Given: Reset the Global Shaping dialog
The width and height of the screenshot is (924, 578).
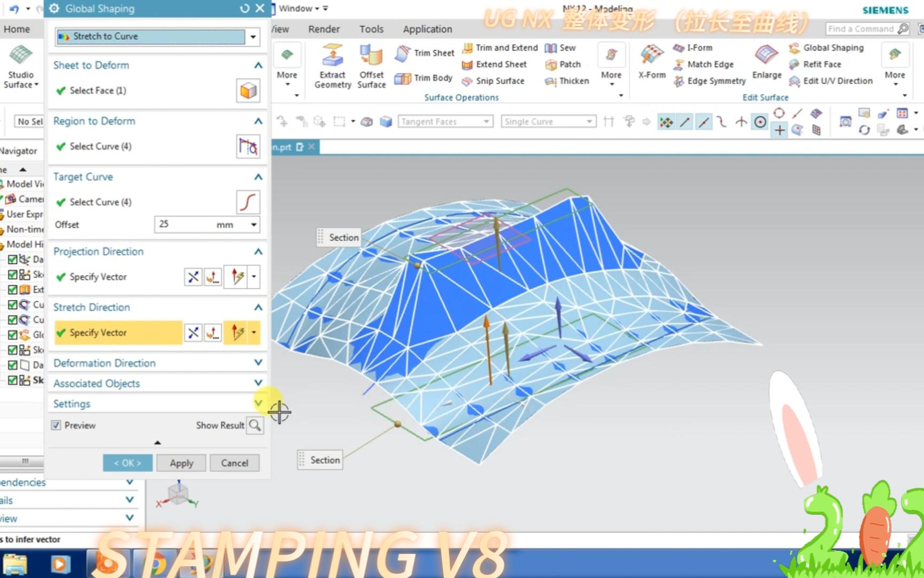Looking at the screenshot, I should pos(244,8).
